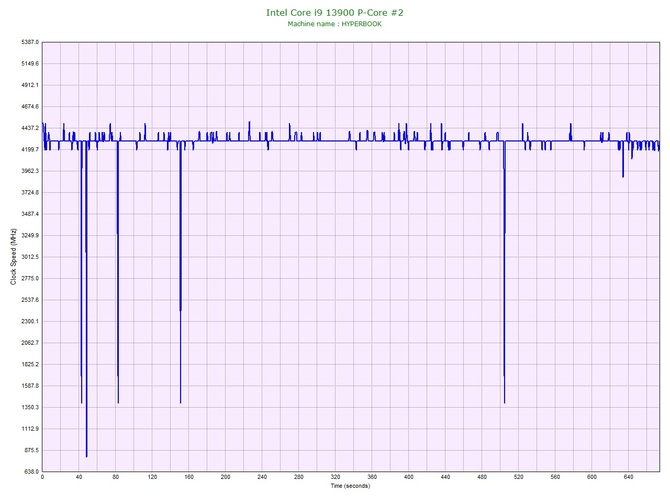Viewport: 670px width, 503px height.
Task: Click the 600 tick on time axis
Action: tap(592, 477)
